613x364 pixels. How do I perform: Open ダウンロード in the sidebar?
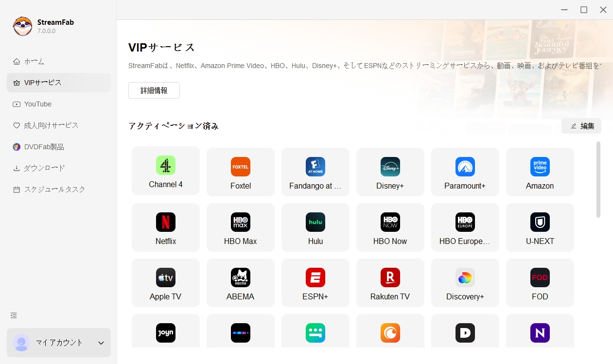[x=44, y=168]
